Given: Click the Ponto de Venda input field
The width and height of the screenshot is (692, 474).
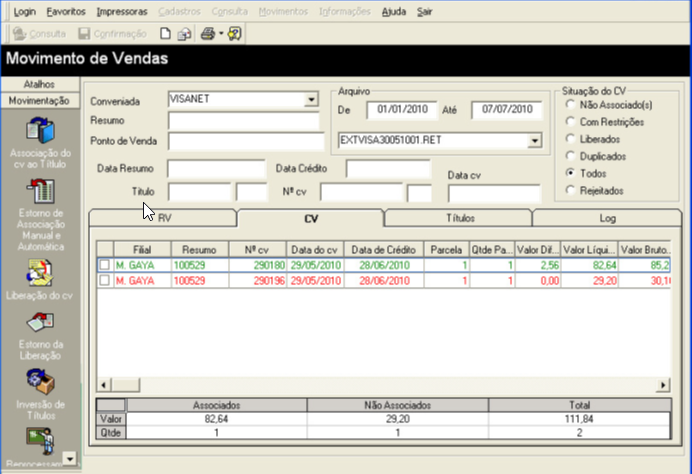Looking at the screenshot, I should click(246, 141).
